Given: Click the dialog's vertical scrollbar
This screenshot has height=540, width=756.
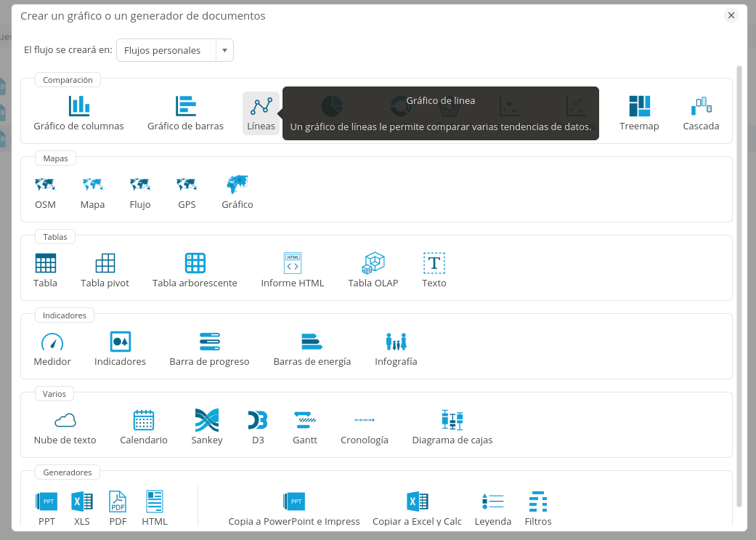Looking at the screenshot, I should click(x=739, y=283).
